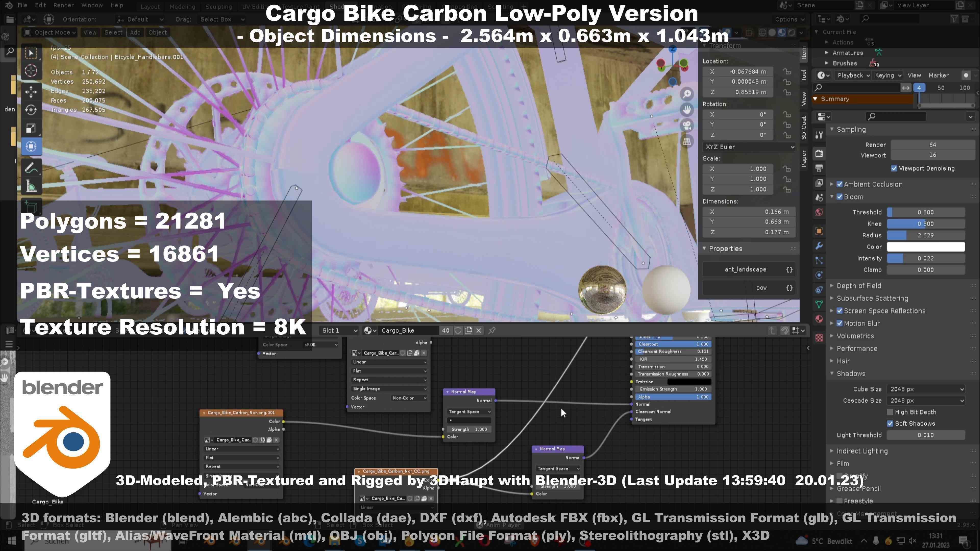Open the viewport Object menu
Image resolution: width=980 pixels, height=551 pixels.
click(x=157, y=32)
